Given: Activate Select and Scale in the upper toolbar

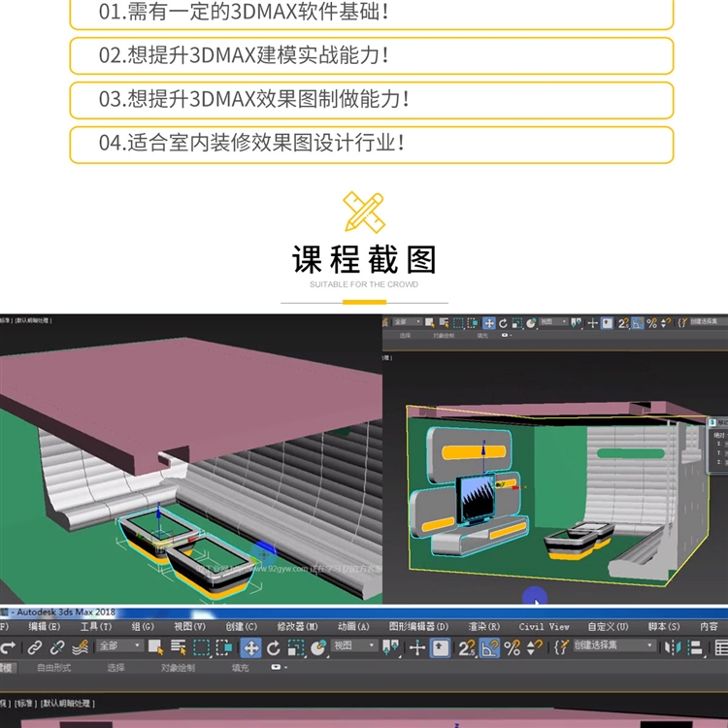Looking at the screenshot, I should click(516, 322).
